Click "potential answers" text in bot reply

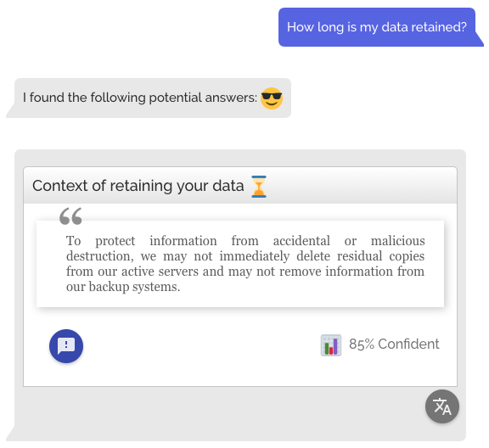(203, 98)
